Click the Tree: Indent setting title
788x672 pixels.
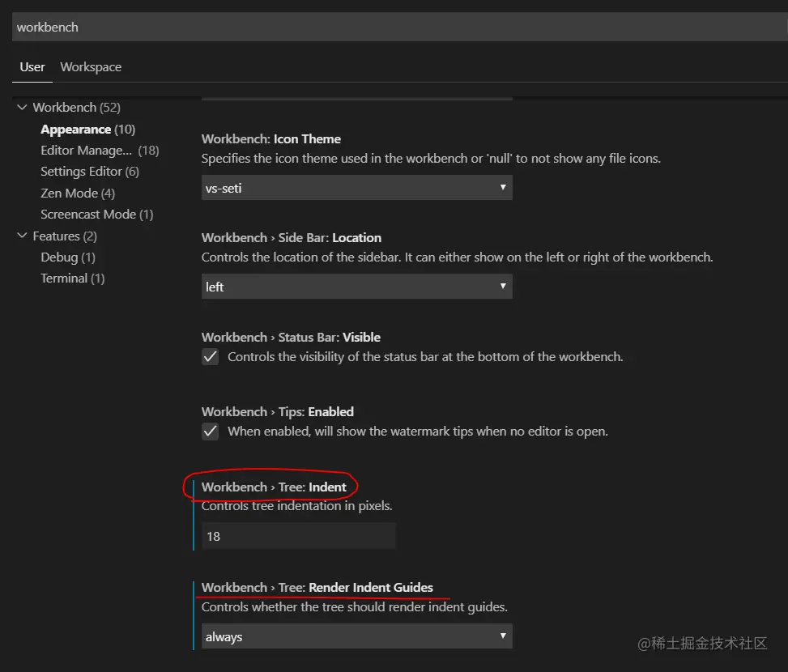(x=274, y=487)
